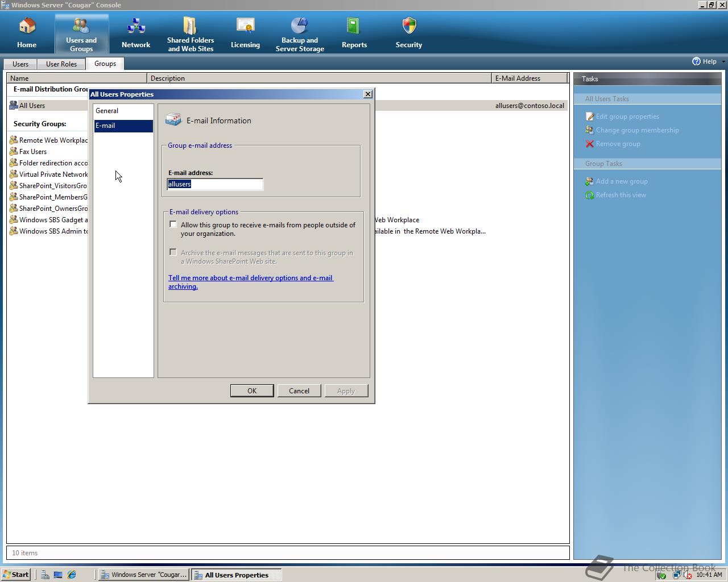Launch Internet Explorer from quick launch
The height and width of the screenshot is (582, 728).
[72, 575]
